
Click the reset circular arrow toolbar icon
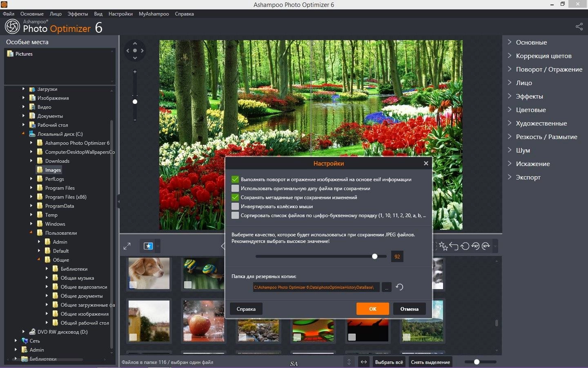[465, 246]
